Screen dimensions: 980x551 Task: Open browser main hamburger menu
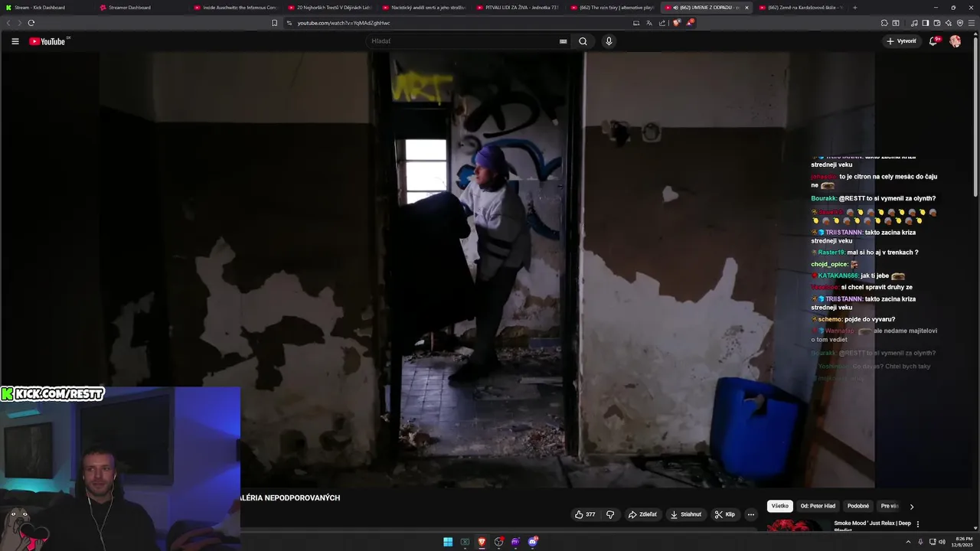point(972,23)
